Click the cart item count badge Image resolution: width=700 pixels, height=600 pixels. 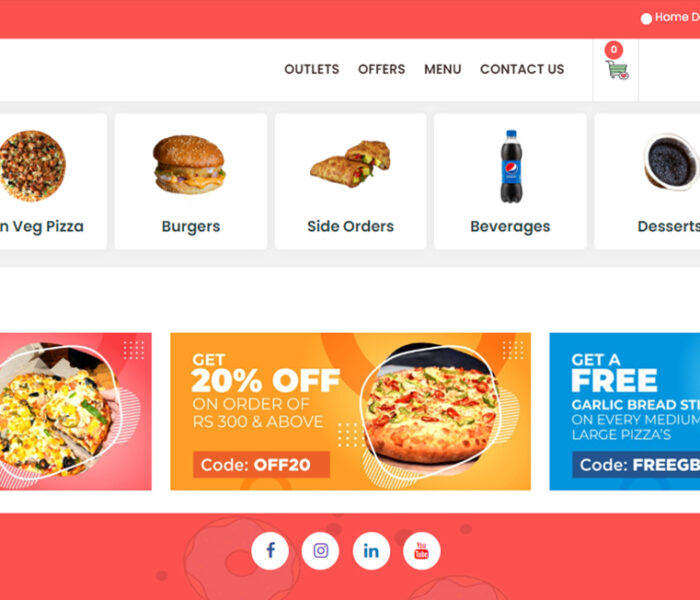click(614, 50)
